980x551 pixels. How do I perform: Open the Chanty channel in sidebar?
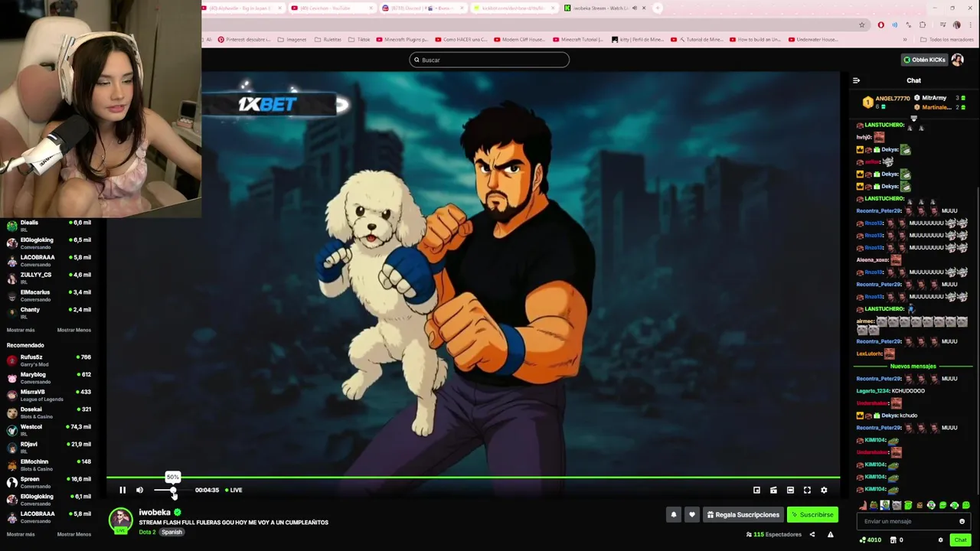[x=49, y=312]
